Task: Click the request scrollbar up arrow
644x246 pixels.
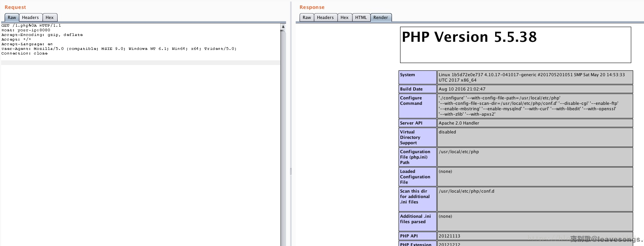Action: click(x=283, y=27)
